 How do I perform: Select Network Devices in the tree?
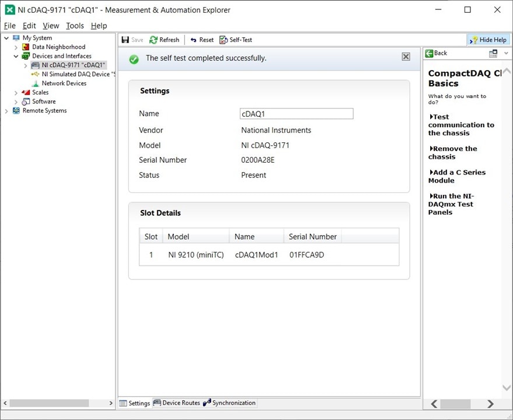pos(64,83)
